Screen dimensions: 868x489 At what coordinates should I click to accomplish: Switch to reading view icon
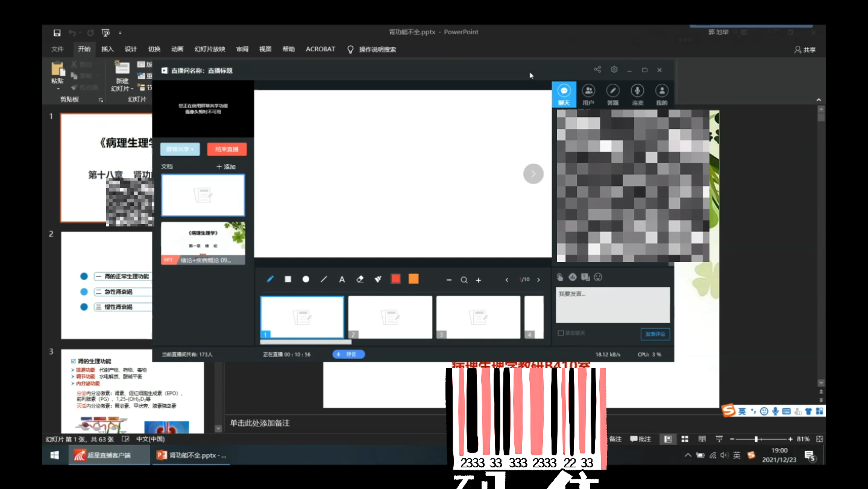[x=702, y=439]
